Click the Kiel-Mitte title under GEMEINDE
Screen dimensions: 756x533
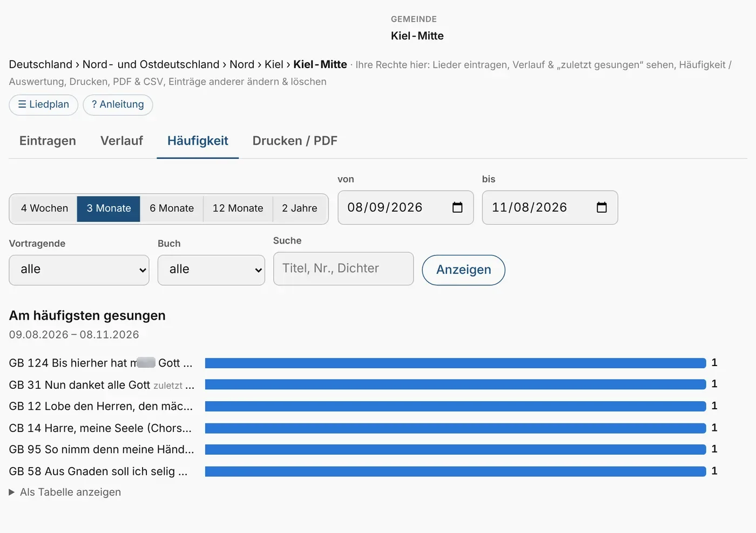point(417,36)
